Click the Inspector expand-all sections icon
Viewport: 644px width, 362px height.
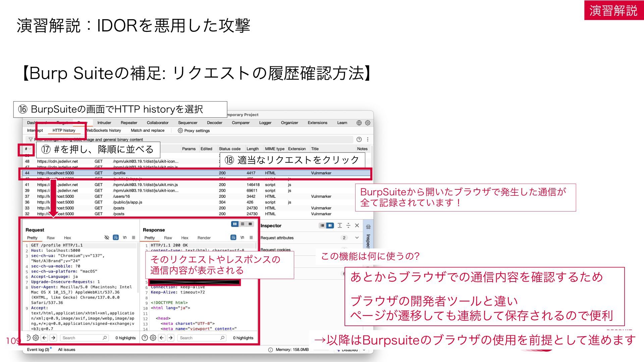[340, 226]
